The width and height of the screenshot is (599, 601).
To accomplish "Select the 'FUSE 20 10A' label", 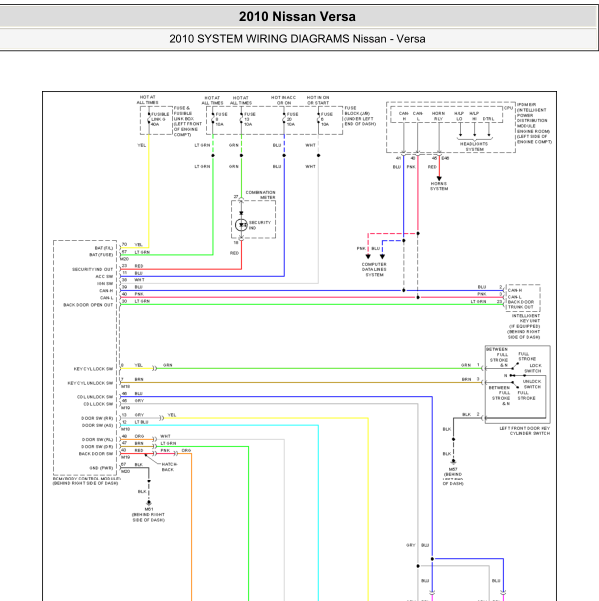I will [x=292, y=119].
